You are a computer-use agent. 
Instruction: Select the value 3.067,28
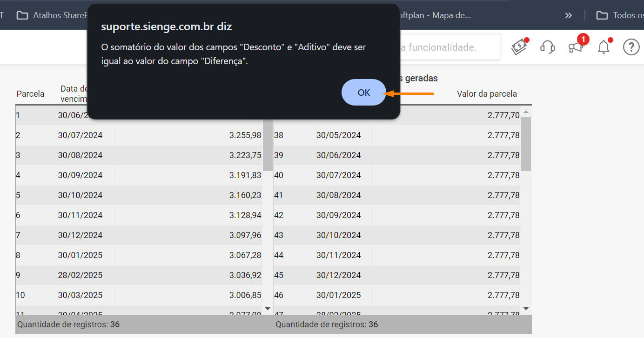[x=245, y=255]
